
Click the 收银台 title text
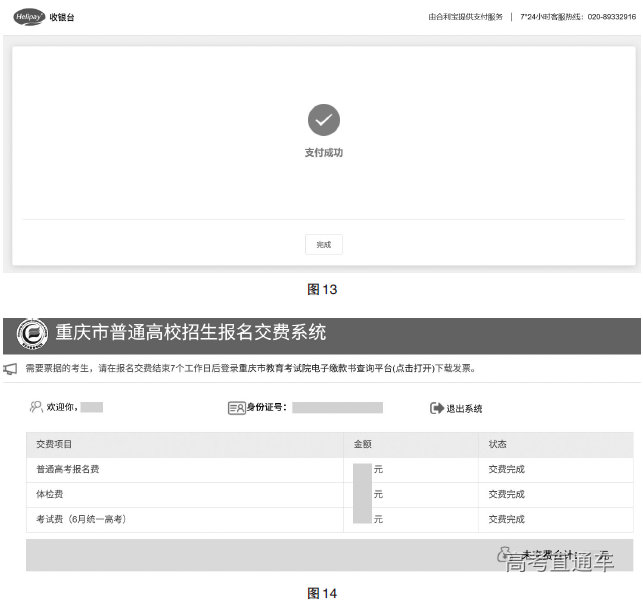(x=62, y=17)
